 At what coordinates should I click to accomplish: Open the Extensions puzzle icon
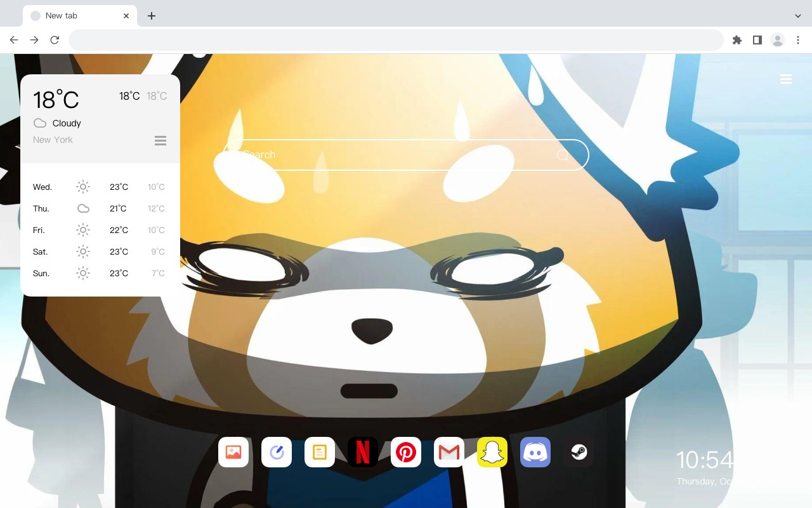click(737, 40)
